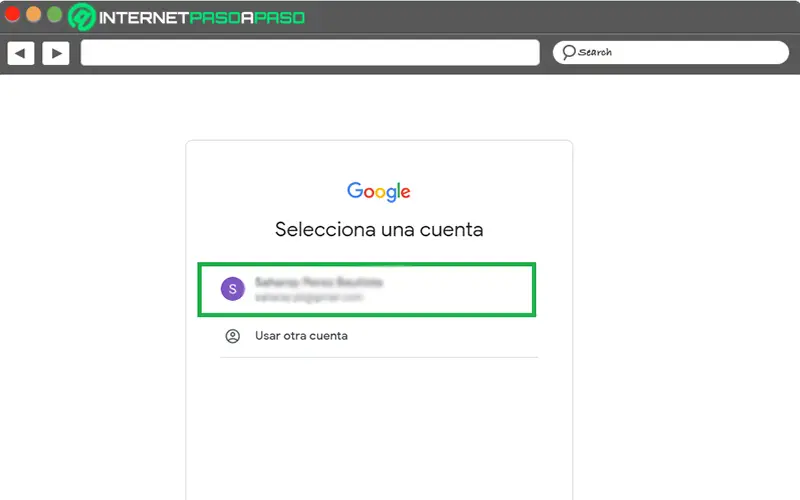Select the account with purple S avatar
This screenshot has height=500, width=800.
[367, 289]
